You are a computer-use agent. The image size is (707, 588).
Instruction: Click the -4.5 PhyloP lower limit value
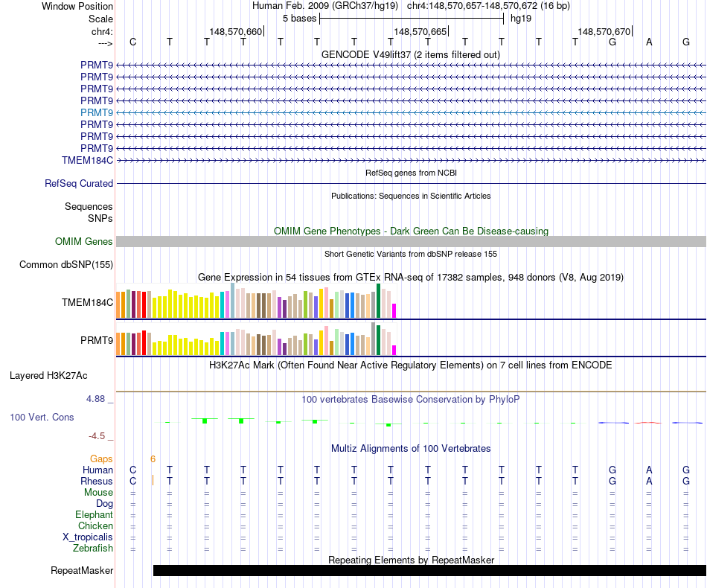pos(97,436)
